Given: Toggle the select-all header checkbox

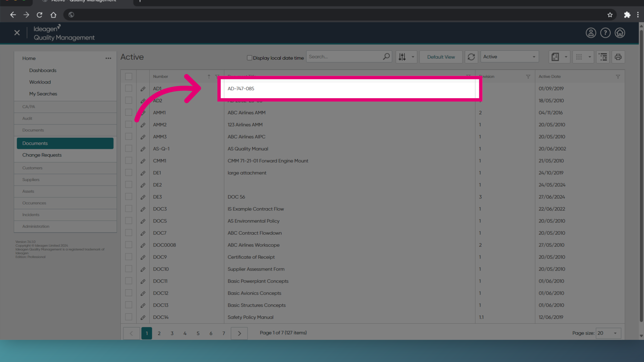Looking at the screenshot, I should point(128,76).
